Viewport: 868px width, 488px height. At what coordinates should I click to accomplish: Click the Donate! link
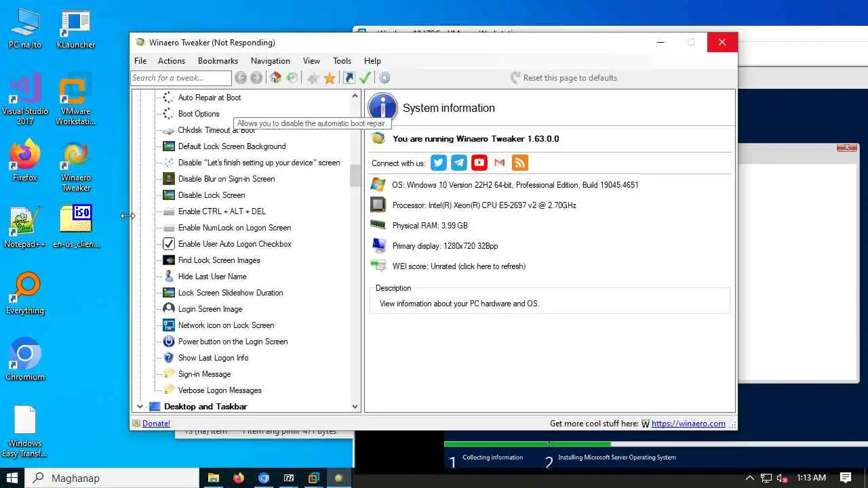156,424
